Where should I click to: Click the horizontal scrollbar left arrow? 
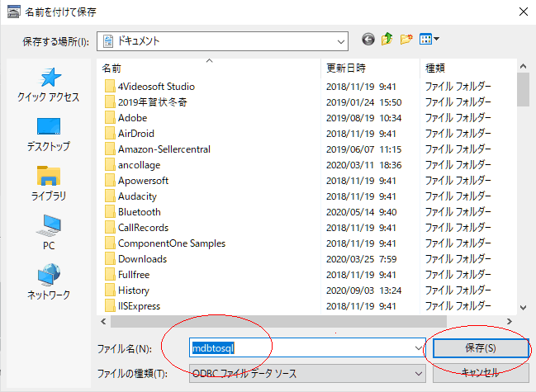103,321
